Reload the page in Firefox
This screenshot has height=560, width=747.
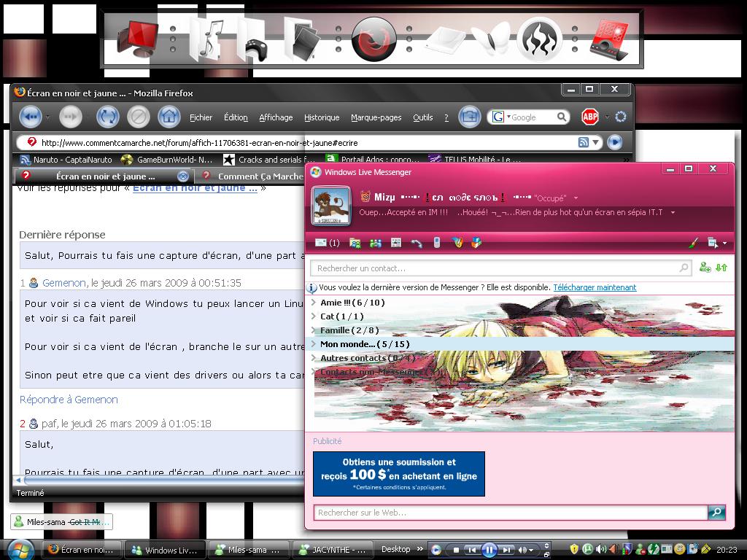click(x=107, y=117)
